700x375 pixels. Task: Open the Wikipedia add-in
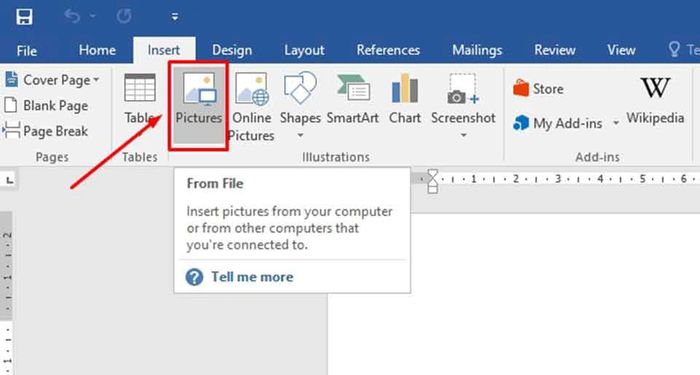pos(655,100)
